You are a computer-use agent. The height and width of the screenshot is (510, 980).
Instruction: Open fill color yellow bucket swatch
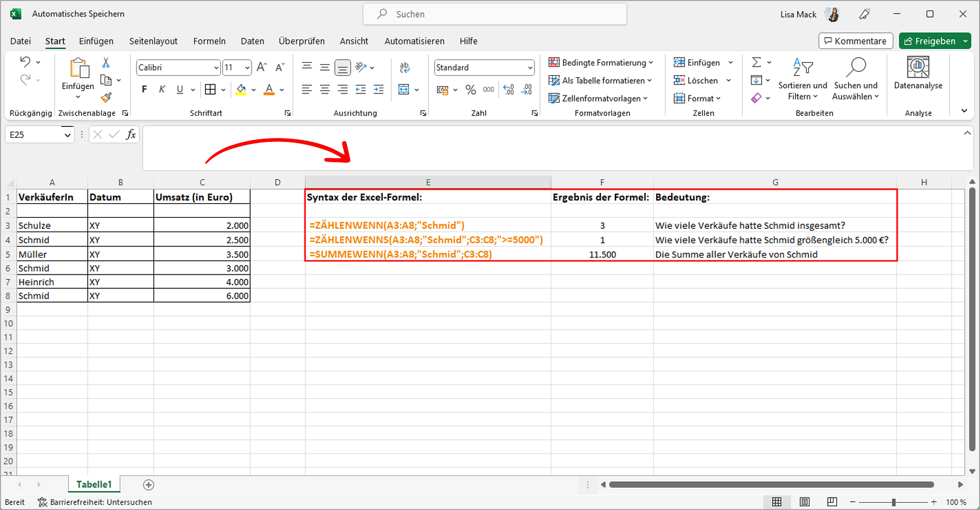click(x=241, y=90)
